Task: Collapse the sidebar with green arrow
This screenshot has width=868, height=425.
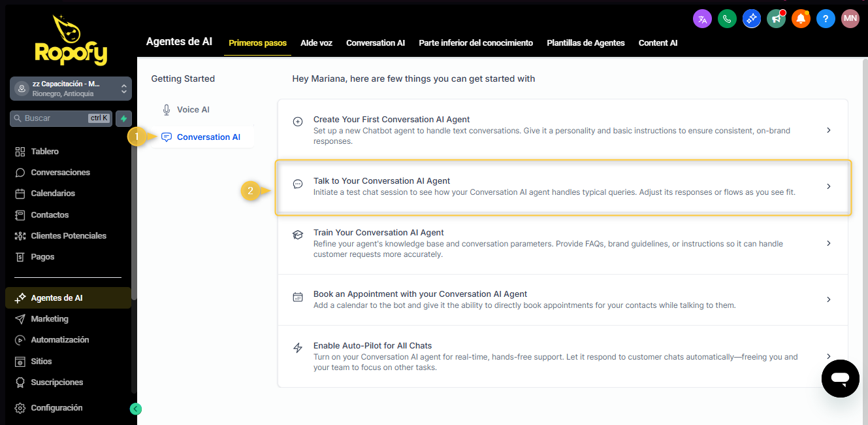Action: (x=136, y=409)
